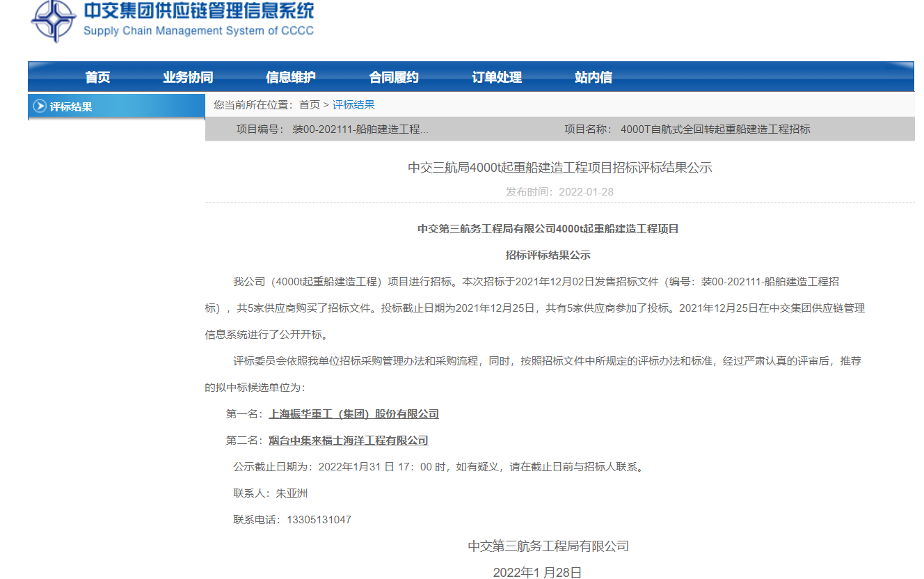Click second-place bidder 烟台中集来福士海洋工程有限公司

349,441
